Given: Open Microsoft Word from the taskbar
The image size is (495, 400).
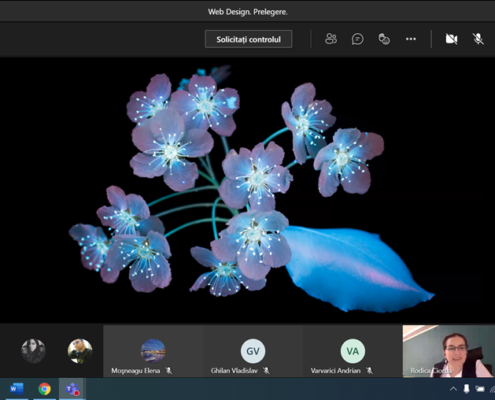Looking at the screenshot, I should tap(16, 389).
